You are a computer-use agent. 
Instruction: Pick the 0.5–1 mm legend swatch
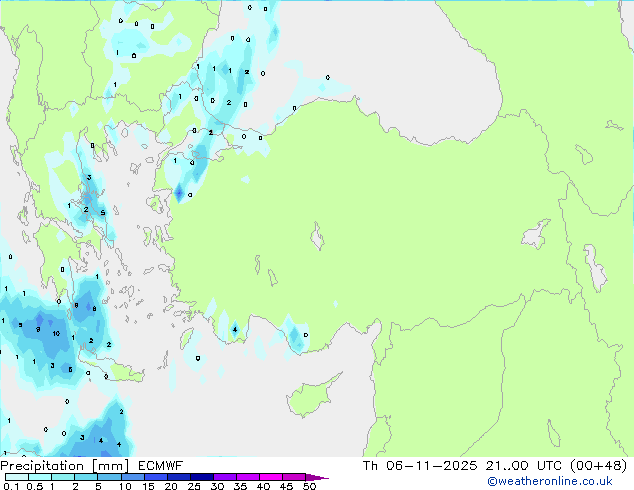[40, 477]
